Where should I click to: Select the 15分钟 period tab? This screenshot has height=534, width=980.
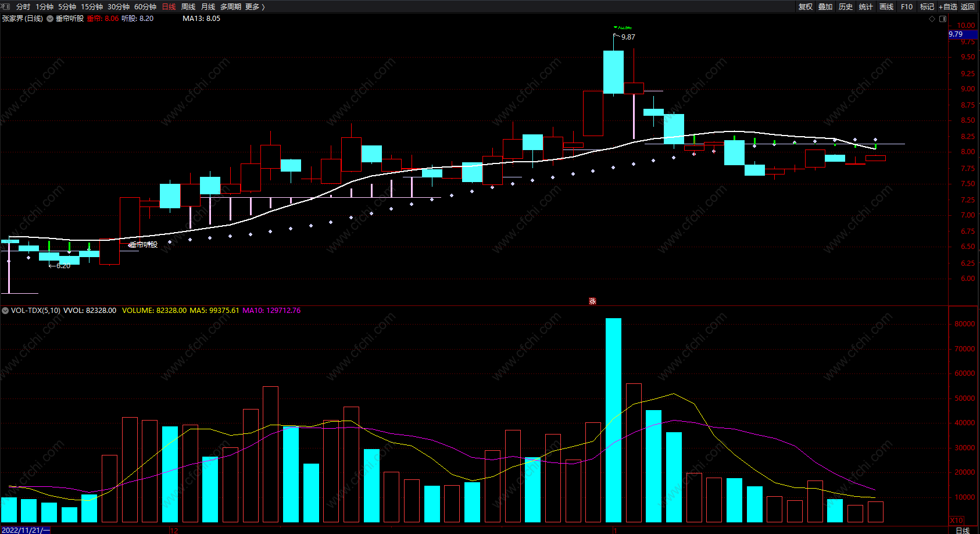point(92,7)
